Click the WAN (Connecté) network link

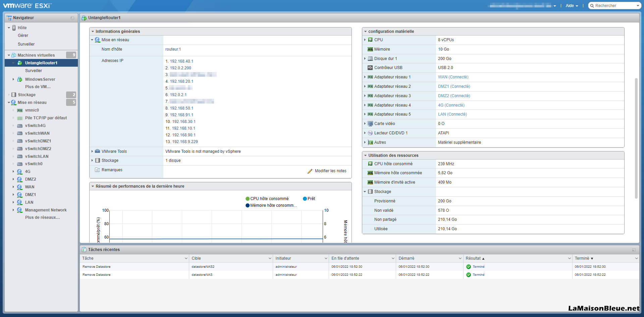click(x=453, y=77)
